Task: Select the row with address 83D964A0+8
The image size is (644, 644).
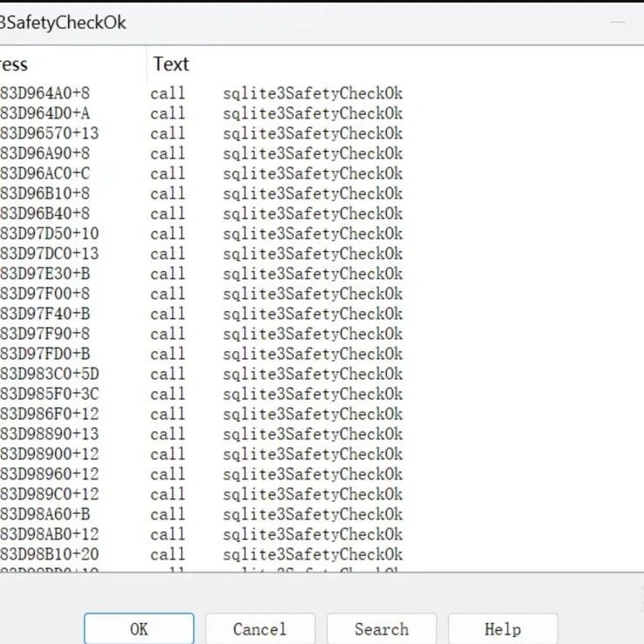Action: click(x=322, y=93)
